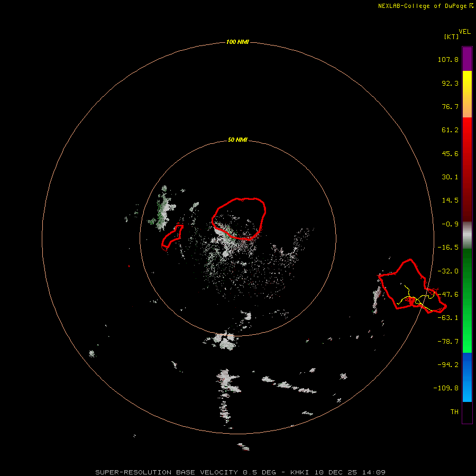The width and height of the screenshot is (476, 476).
Task: Select the -16.5 scale value
Action: (x=448, y=248)
